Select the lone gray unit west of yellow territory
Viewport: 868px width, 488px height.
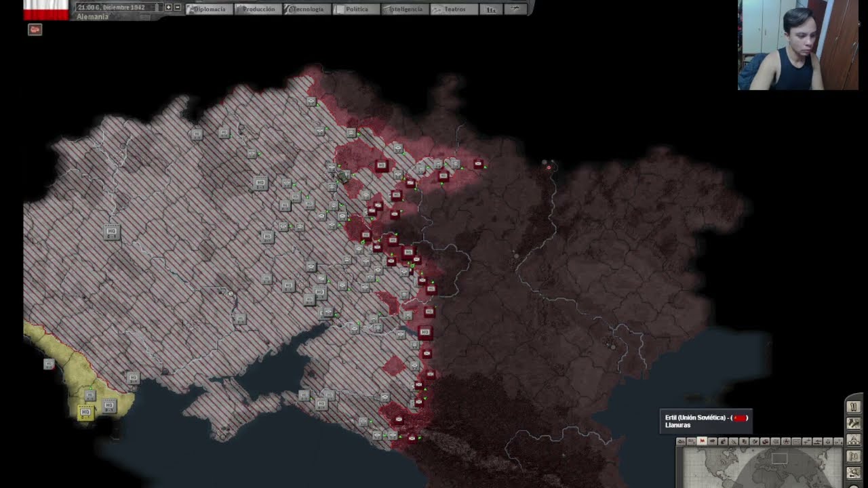(49, 364)
